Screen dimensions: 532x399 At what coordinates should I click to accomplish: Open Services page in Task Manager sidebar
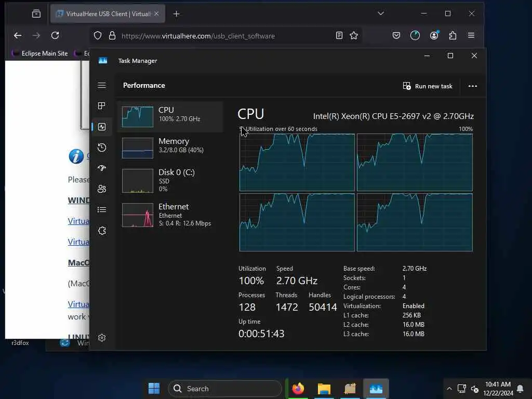pos(102,231)
